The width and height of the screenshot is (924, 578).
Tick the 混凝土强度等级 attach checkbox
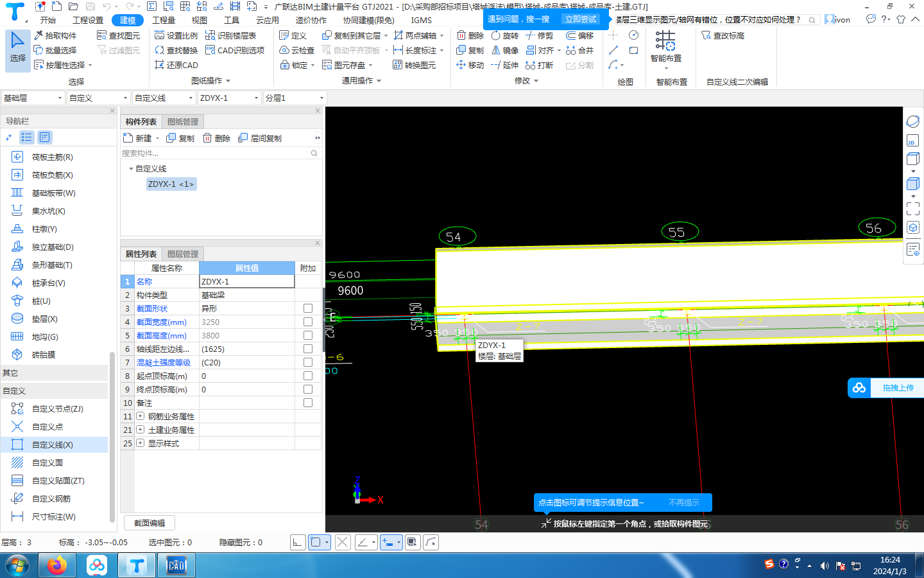(x=308, y=362)
